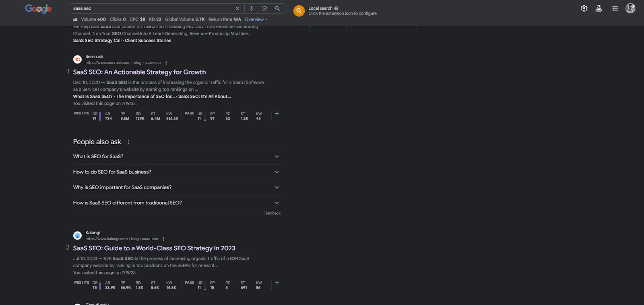Click Volume 600 metric

[x=93, y=19]
